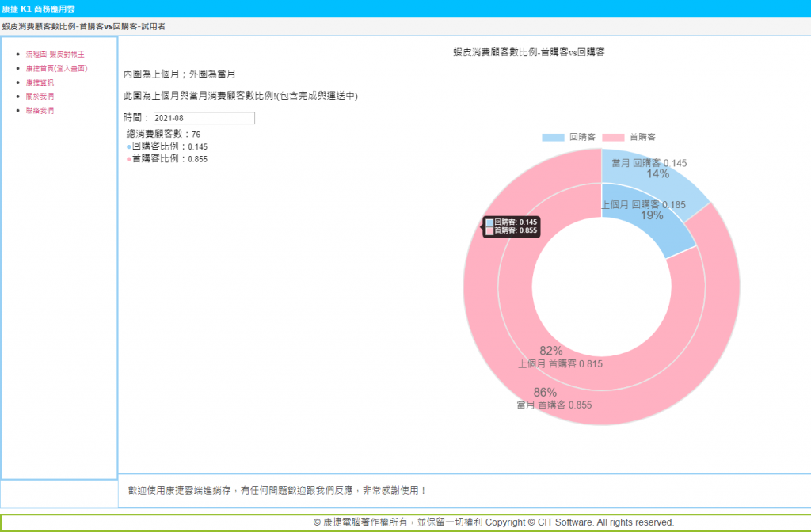811x532 pixels.
Task: Toggle the 回購客 legend text label
Action: click(x=583, y=137)
